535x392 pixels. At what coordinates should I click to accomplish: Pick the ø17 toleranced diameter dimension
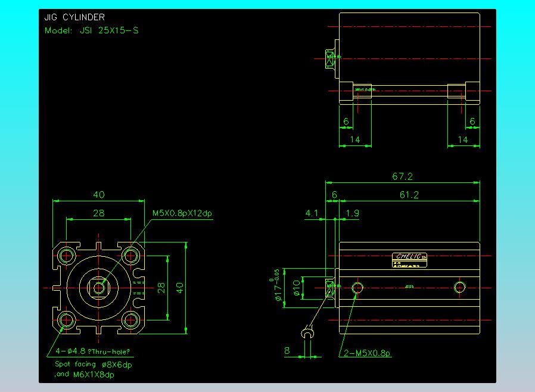(278, 285)
